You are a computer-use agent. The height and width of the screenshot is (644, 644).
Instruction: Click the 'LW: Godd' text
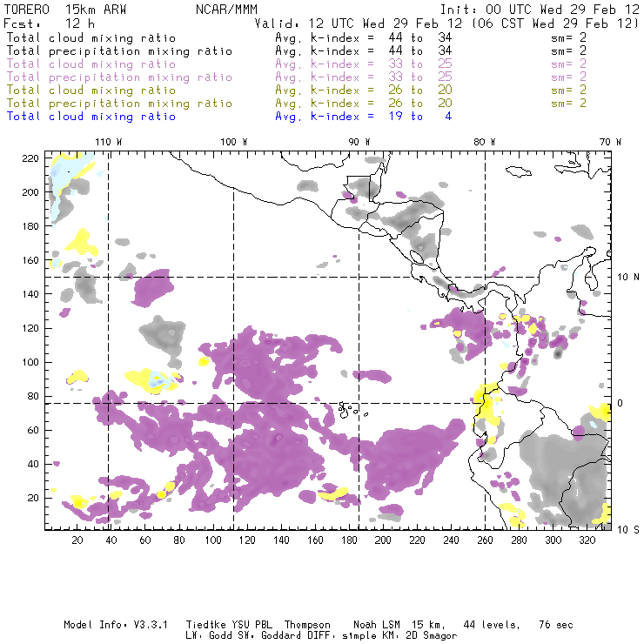coord(209,636)
